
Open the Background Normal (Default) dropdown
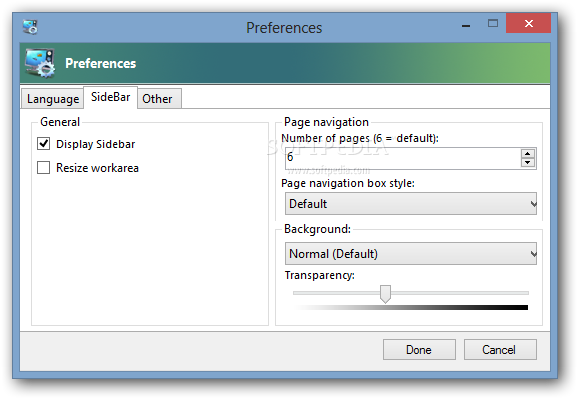click(x=411, y=254)
